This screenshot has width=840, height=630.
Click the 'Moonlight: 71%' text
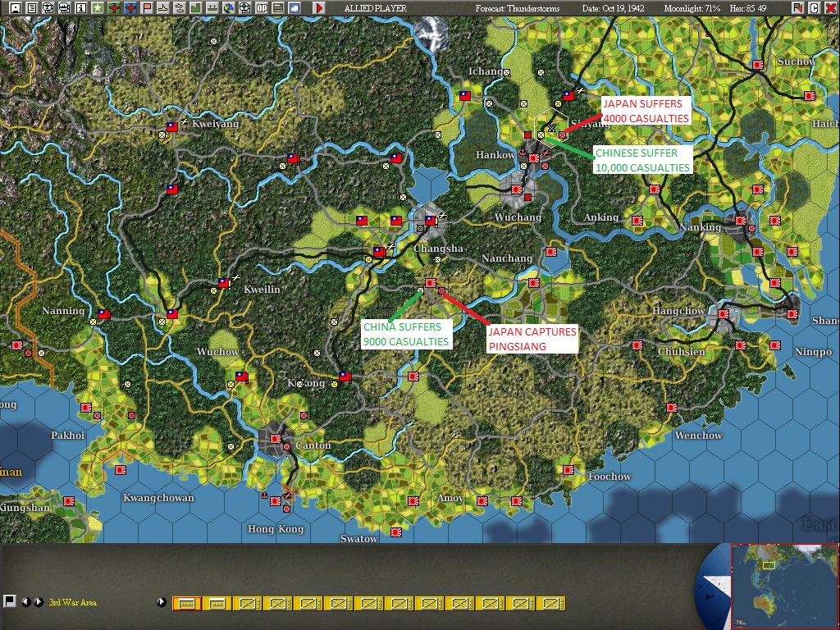[692, 8]
